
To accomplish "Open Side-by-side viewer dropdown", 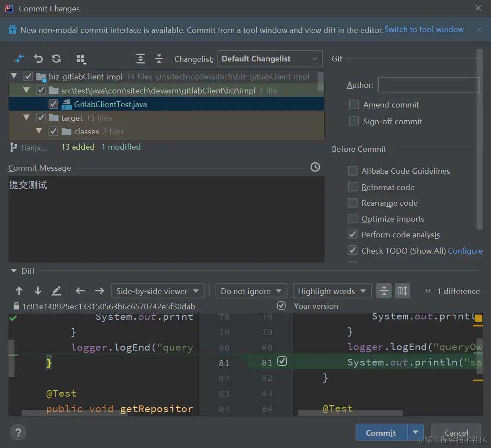I will tap(158, 291).
